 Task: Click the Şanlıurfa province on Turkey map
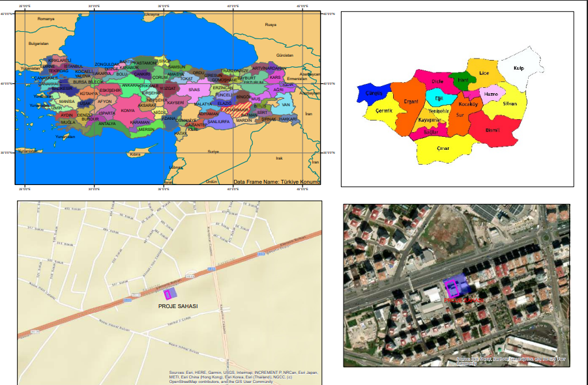click(218, 122)
